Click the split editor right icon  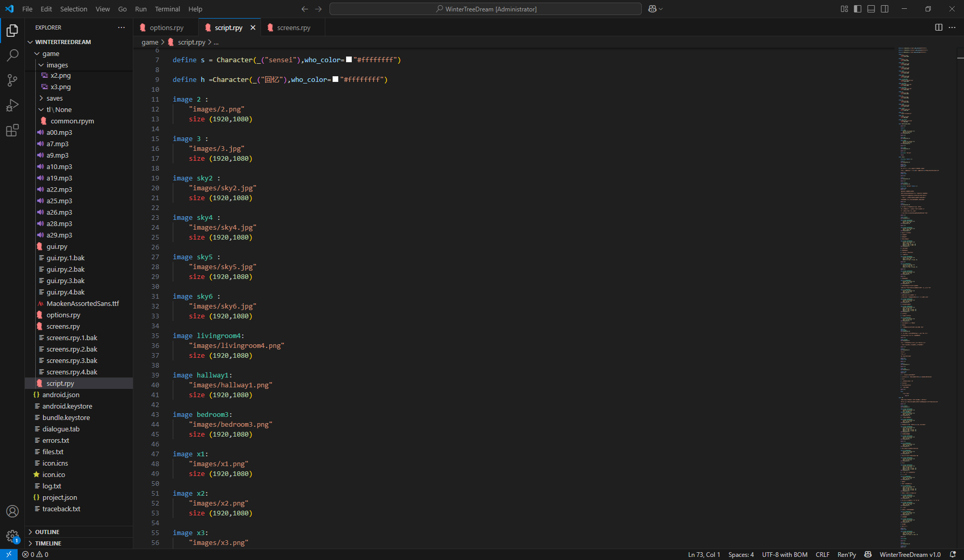pyautogui.click(x=939, y=27)
